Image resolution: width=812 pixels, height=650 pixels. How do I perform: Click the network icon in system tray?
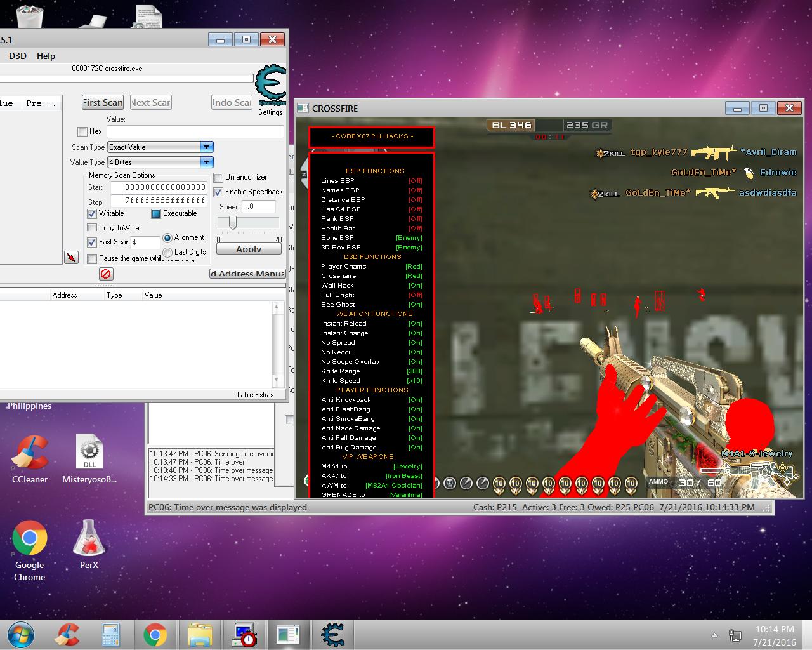[x=735, y=635]
